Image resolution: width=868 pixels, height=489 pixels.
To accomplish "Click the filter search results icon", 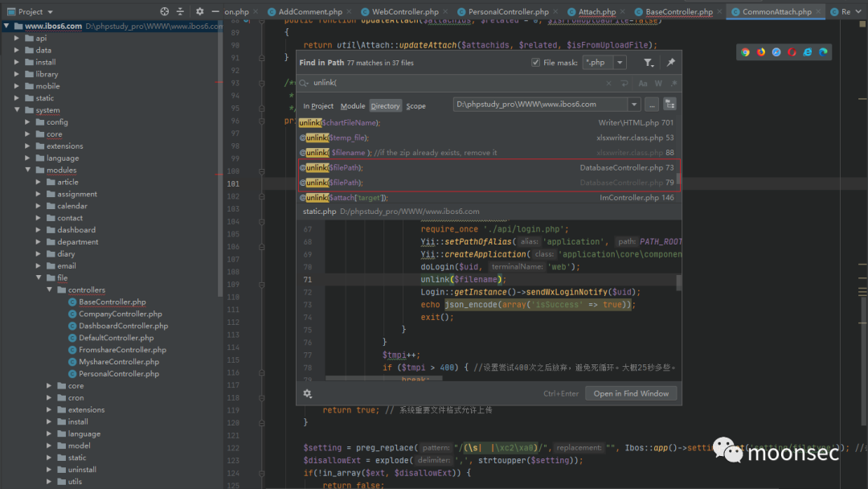I will [x=649, y=63].
